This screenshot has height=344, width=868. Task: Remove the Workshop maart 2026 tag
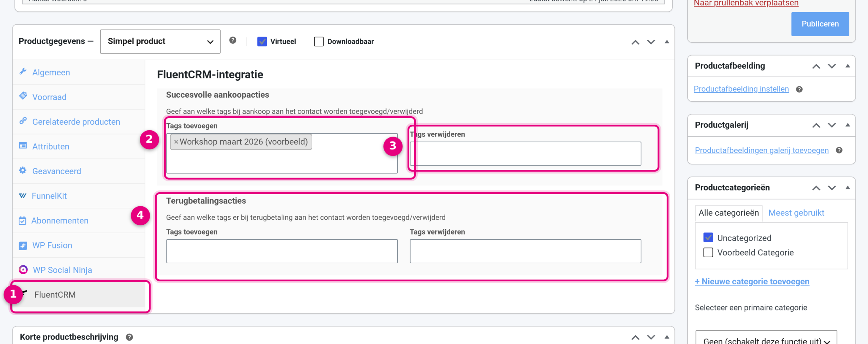(176, 142)
